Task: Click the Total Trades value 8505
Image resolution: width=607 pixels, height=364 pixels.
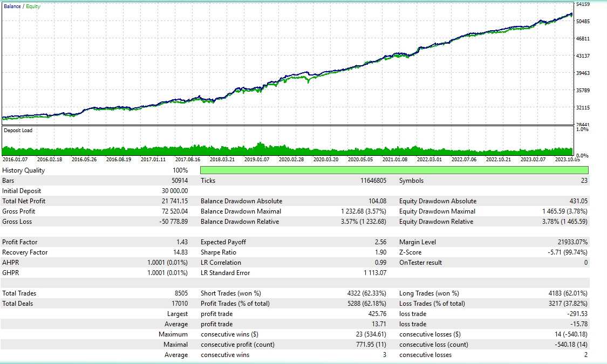Action: tap(180, 293)
